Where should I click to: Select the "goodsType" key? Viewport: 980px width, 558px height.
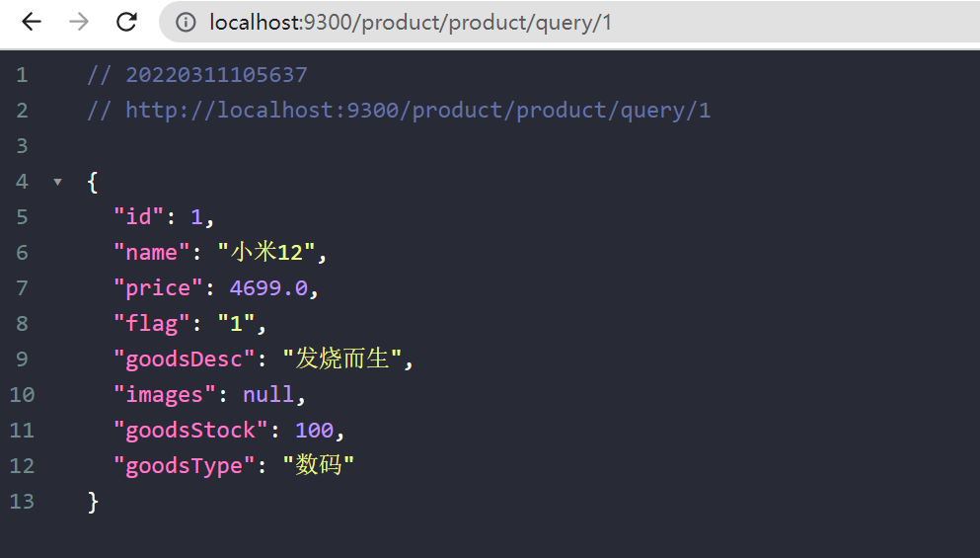[x=184, y=467]
